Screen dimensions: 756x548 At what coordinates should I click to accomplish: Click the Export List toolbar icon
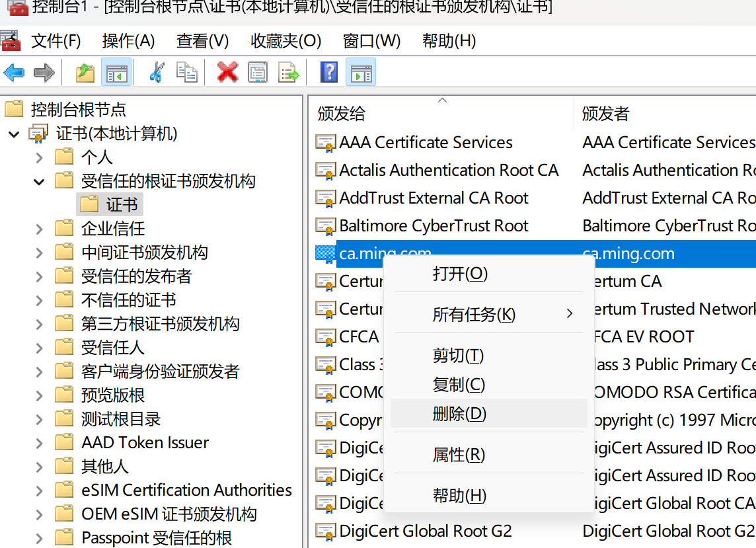[x=289, y=73]
